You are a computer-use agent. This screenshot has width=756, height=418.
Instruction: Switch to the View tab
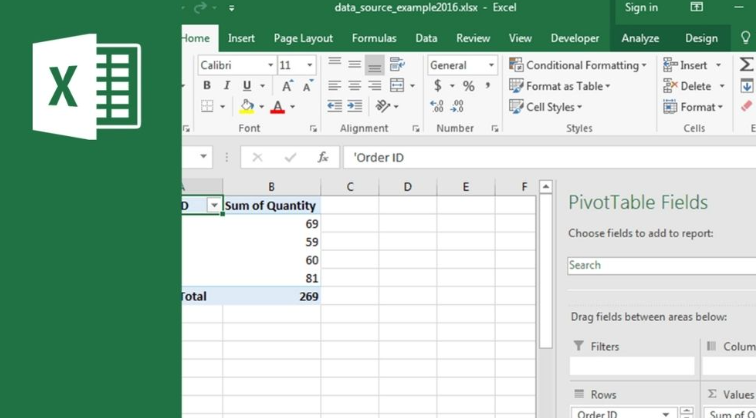tap(520, 38)
